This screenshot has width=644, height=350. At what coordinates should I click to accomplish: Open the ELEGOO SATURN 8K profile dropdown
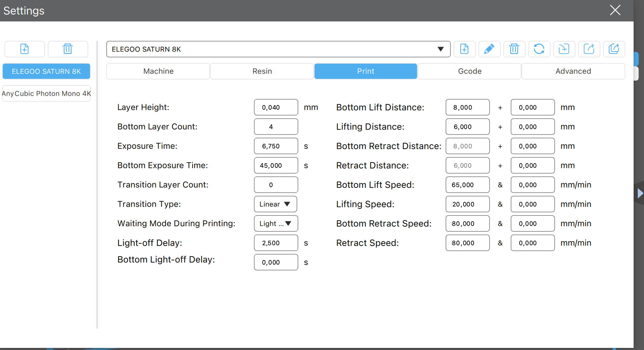coord(278,49)
